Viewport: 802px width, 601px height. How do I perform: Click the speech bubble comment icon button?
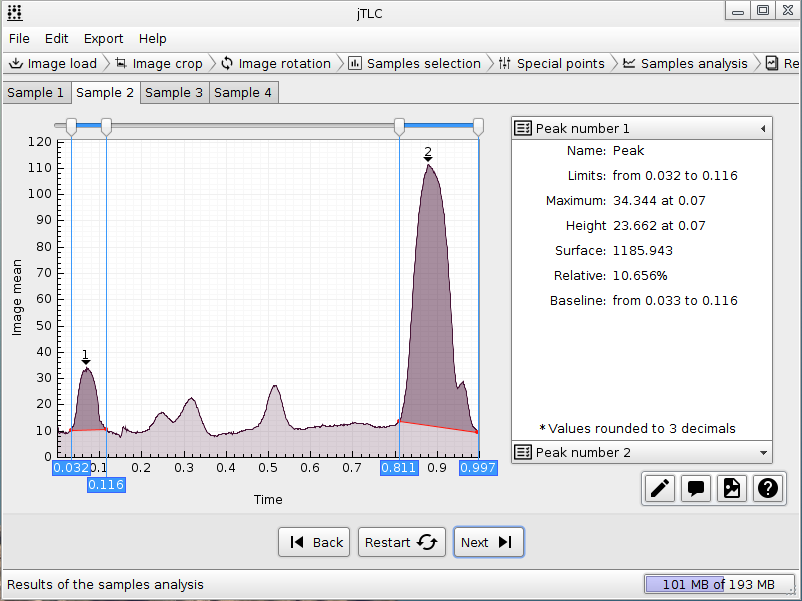[x=696, y=488]
